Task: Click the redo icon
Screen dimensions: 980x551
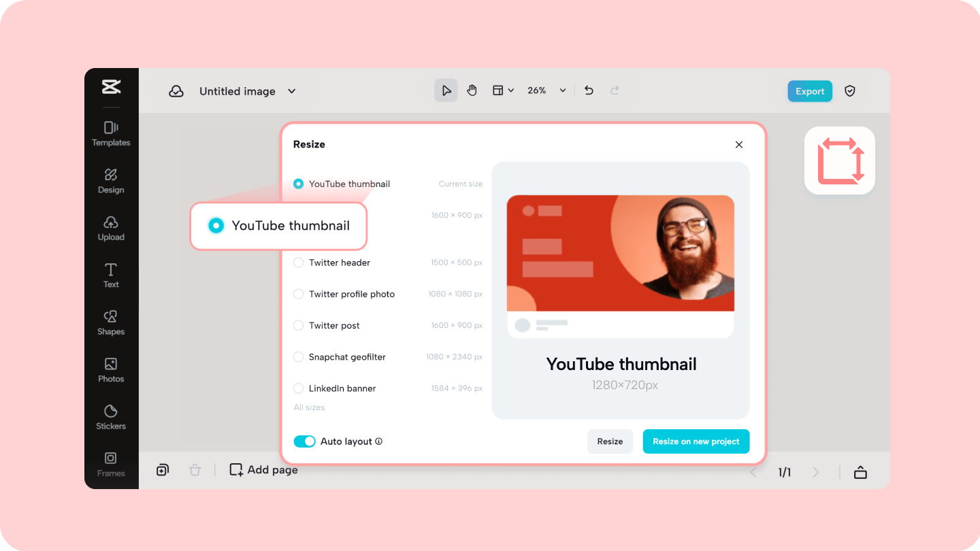Action: (x=614, y=90)
